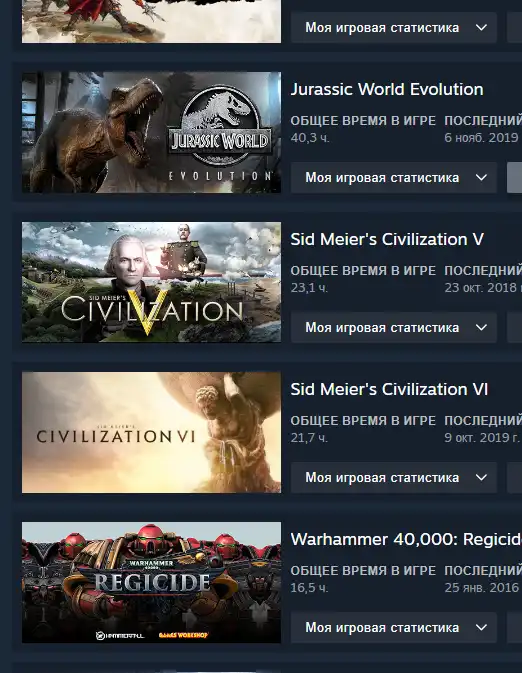Expand stats dropdown for Warhammer Regicide
This screenshot has height=673, width=522.
click(394, 628)
